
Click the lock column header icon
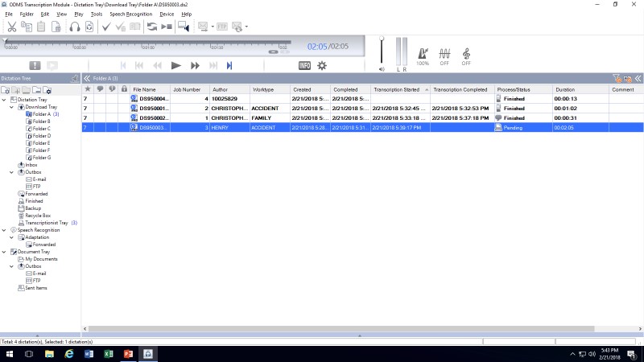tap(124, 89)
